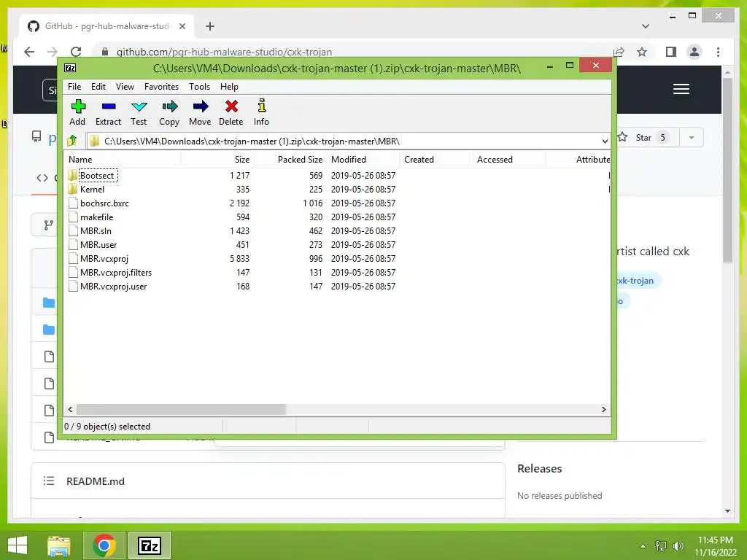Screen dimensions: 747x560
Task: Click the MBR.vcxproj.filters file icon
Action: 73,273
